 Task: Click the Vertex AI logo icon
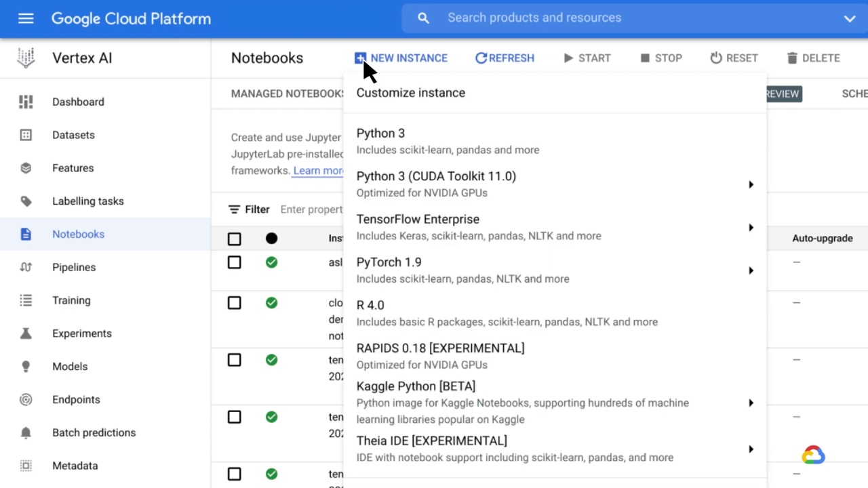click(x=26, y=58)
